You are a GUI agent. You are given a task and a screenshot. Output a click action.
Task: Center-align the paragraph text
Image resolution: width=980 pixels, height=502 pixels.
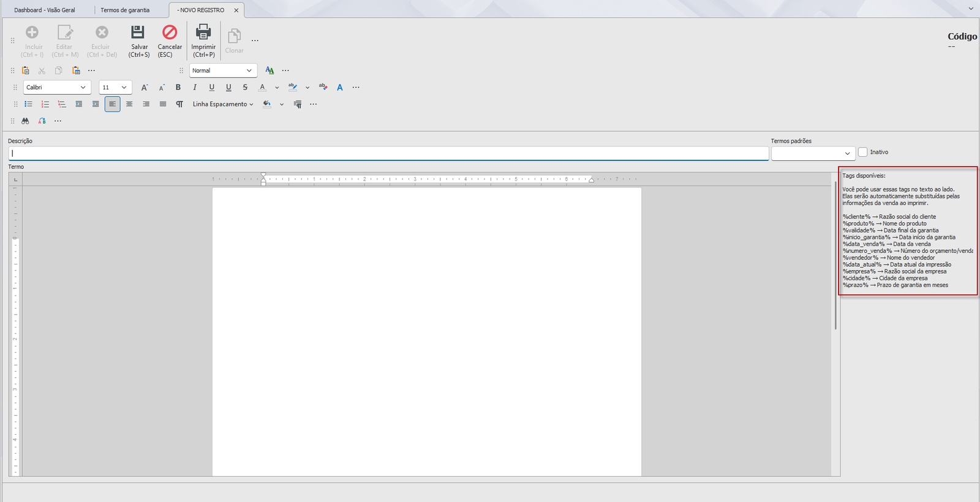(x=129, y=104)
